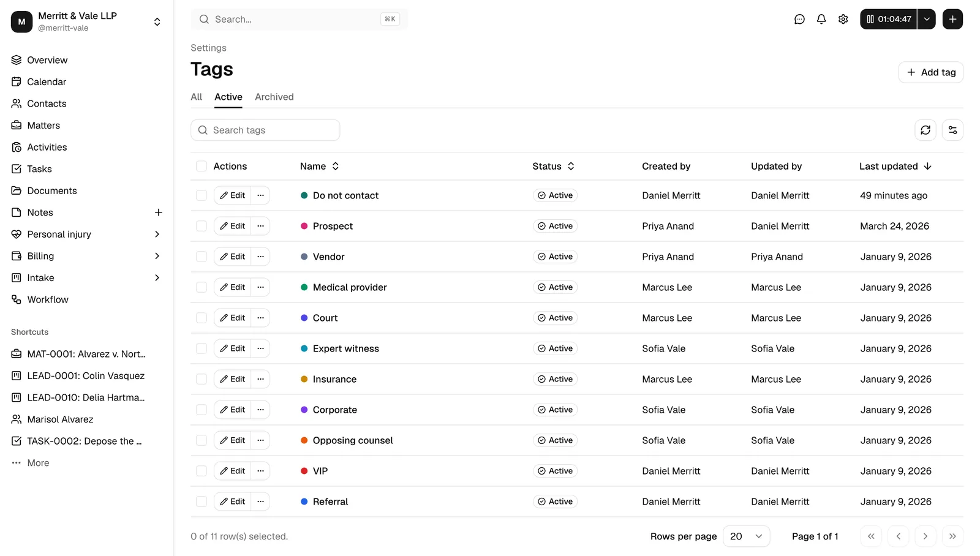Open the settings gear in top bar
This screenshot has height=556, width=980.
click(843, 19)
